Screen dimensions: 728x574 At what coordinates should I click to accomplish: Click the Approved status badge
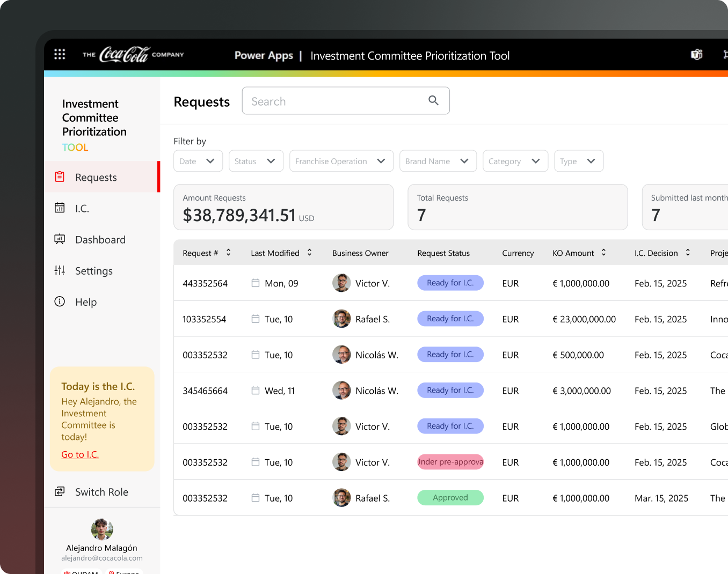click(x=450, y=498)
